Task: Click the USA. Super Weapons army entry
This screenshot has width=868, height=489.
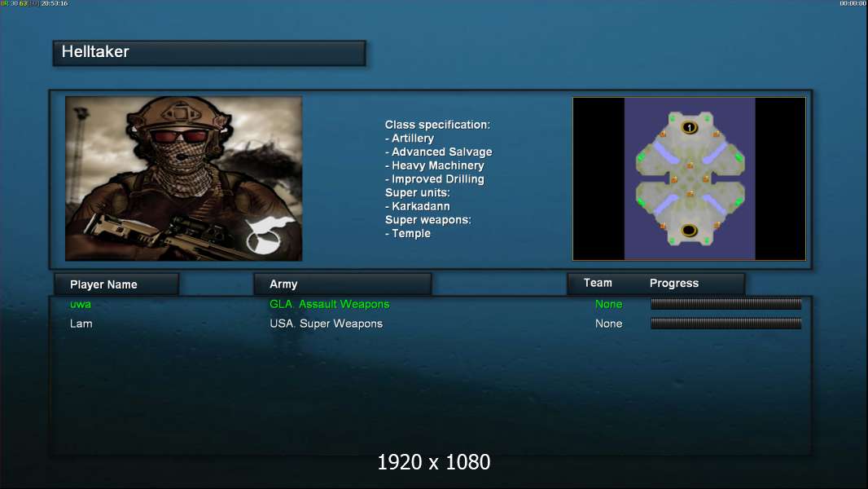Action: (x=326, y=324)
